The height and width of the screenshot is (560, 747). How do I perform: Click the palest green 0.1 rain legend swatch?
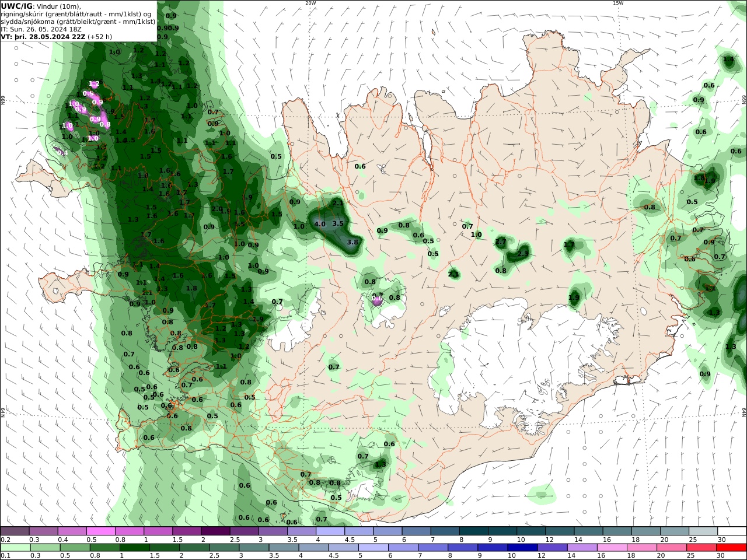coord(15,548)
